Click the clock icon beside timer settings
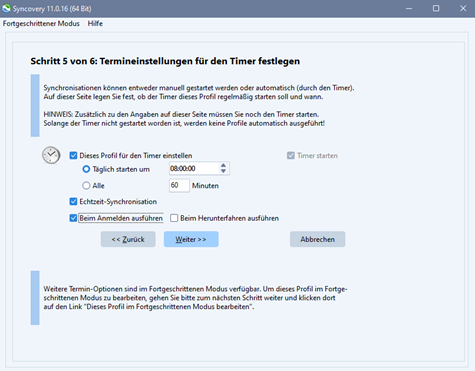This screenshot has height=371, width=475. tap(51, 155)
